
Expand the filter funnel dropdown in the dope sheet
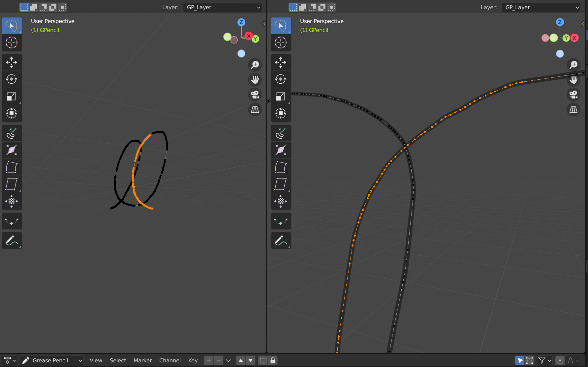544,360
